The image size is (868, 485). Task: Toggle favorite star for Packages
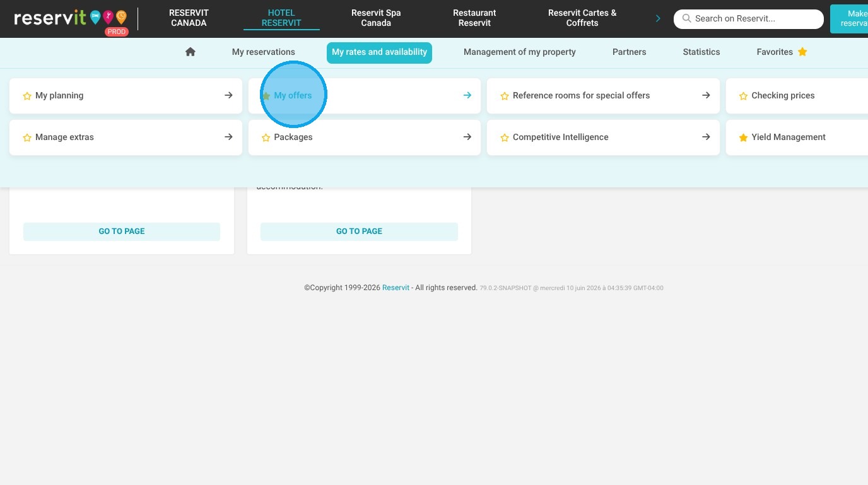(266, 137)
